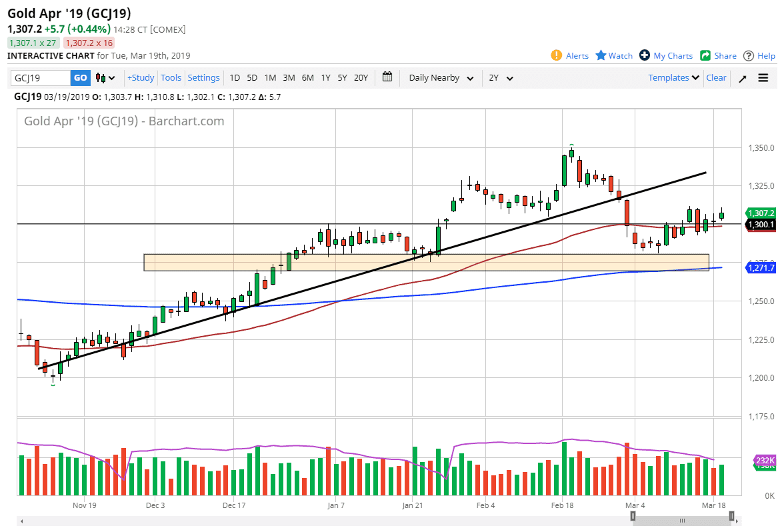Pop out the chart with the arrow icon
This screenshot has height=532, width=782.
coord(743,78)
